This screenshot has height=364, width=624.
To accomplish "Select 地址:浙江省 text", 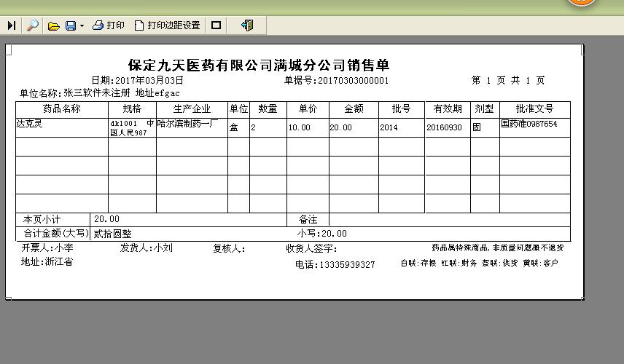I will 47,262.
